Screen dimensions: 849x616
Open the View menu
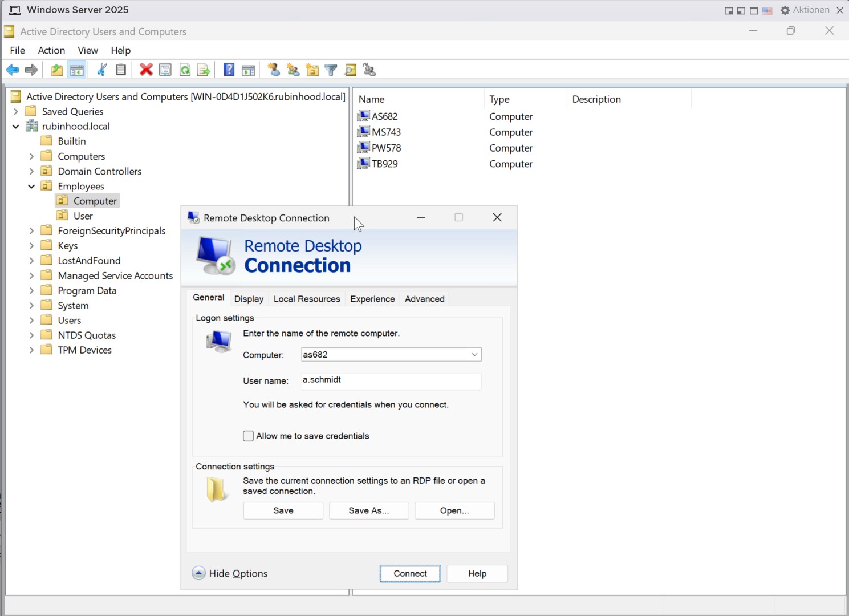point(88,50)
